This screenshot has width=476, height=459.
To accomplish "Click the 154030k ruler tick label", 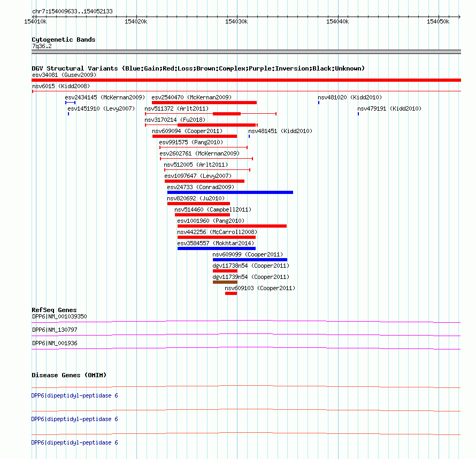I will click(236, 21).
